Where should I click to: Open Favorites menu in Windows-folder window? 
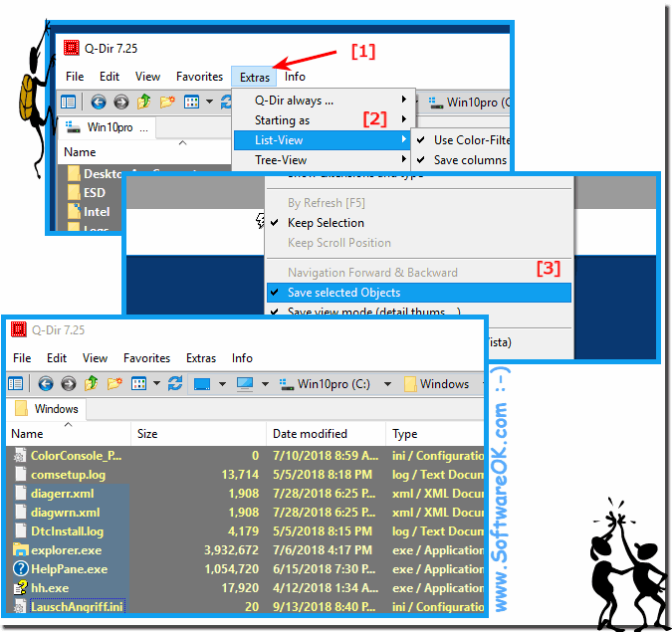(x=146, y=358)
